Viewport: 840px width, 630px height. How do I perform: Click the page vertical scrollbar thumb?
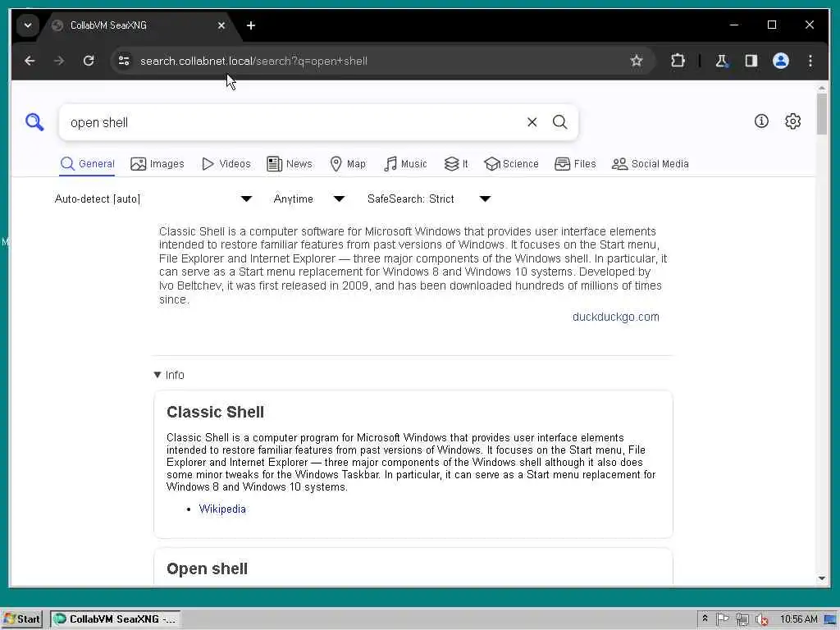822,114
